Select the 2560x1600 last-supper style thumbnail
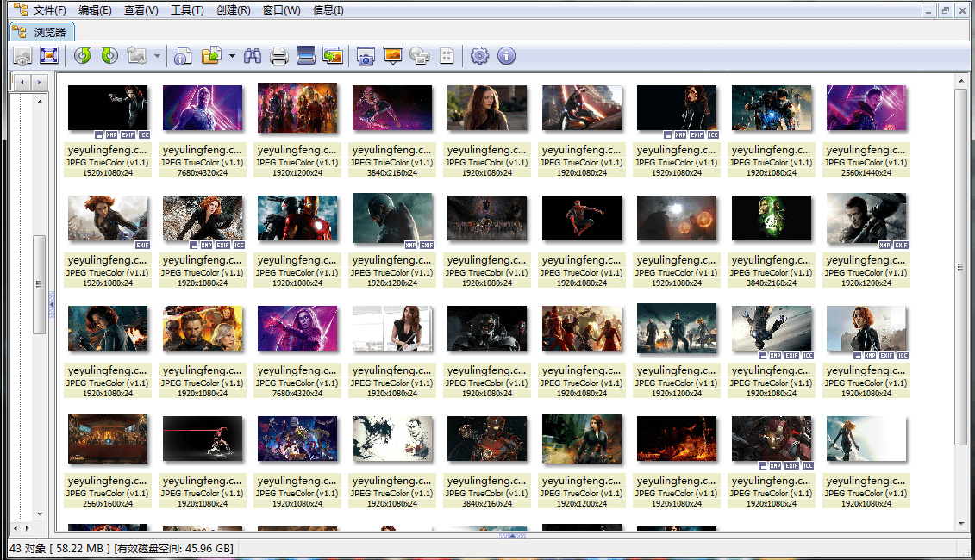The height and width of the screenshot is (560, 975). tap(108, 439)
